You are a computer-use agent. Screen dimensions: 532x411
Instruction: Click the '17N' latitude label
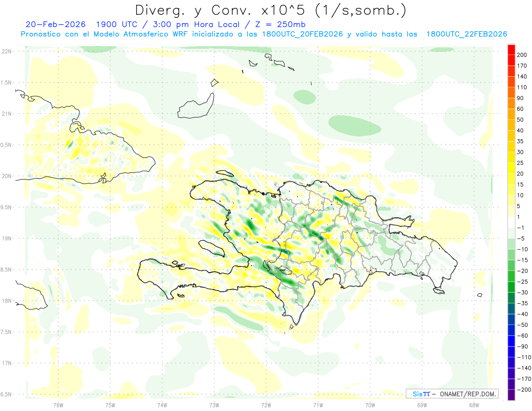click(x=7, y=363)
